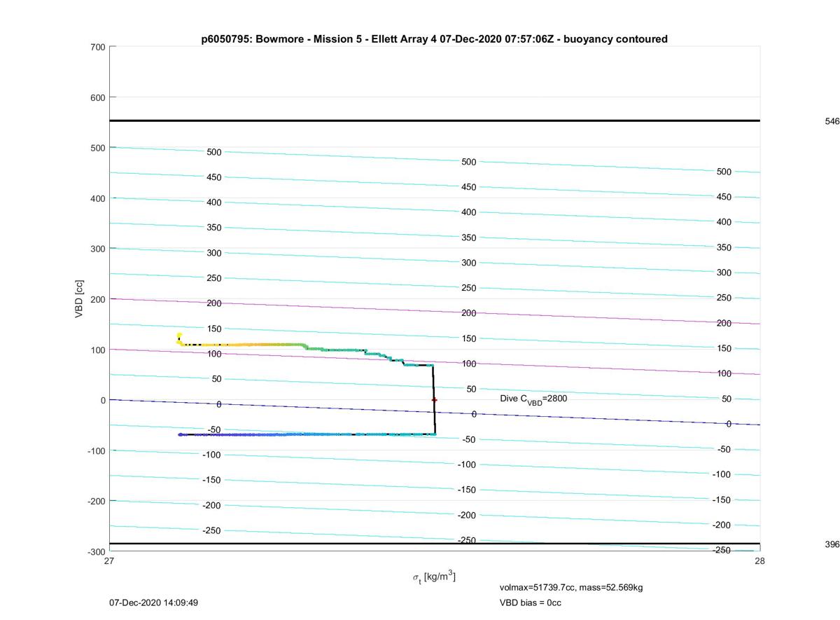Click the 'Dive C_VBD=2800' annotation
This screenshot has height=620, width=840.
tap(533, 399)
